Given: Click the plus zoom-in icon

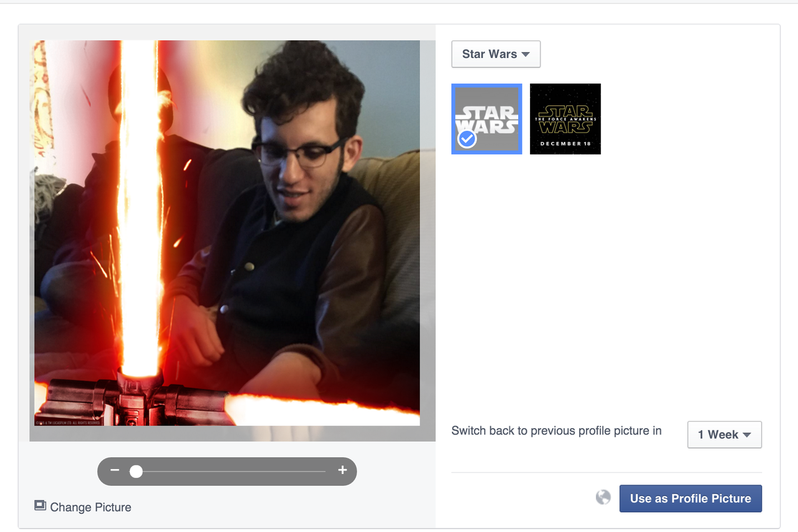Looking at the screenshot, I should tap(342, 470).
